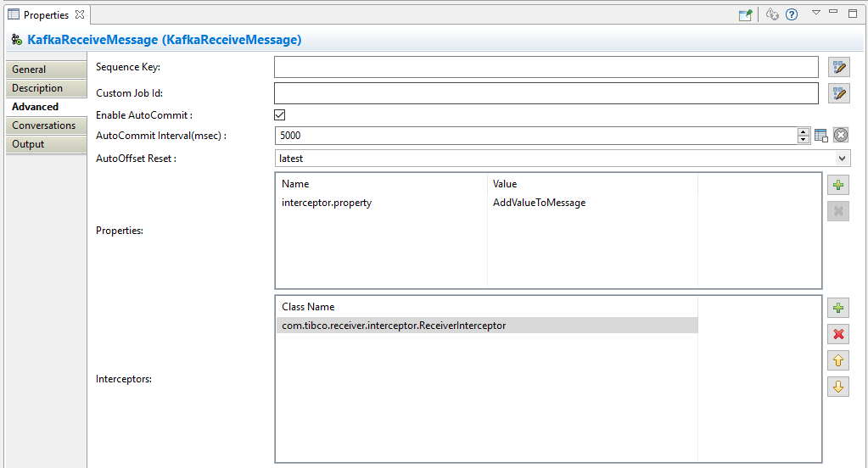Delete the selected interceptor
The height and width of the screenshot is (468, 868).
(838, 335)
